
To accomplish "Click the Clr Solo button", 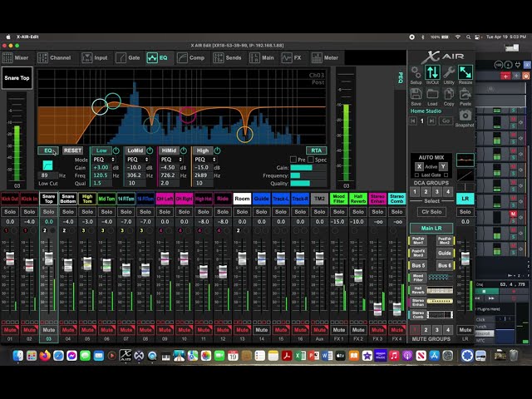I will point(431,212).
